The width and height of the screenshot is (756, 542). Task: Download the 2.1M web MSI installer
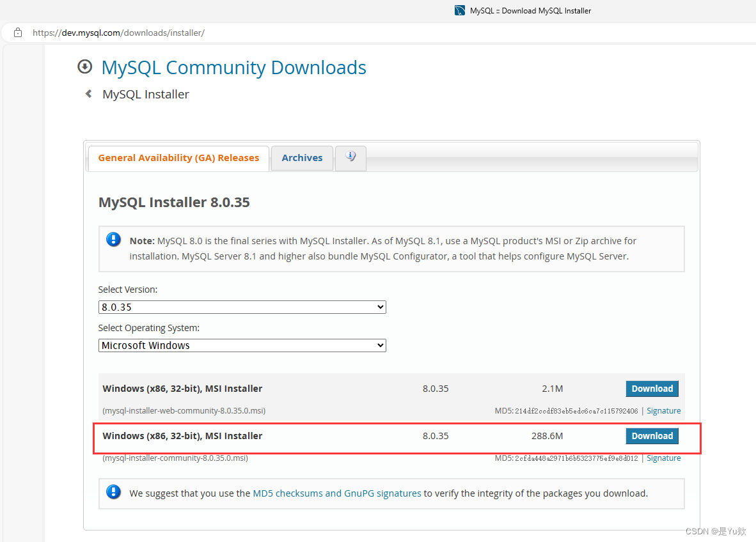[652, 389]
